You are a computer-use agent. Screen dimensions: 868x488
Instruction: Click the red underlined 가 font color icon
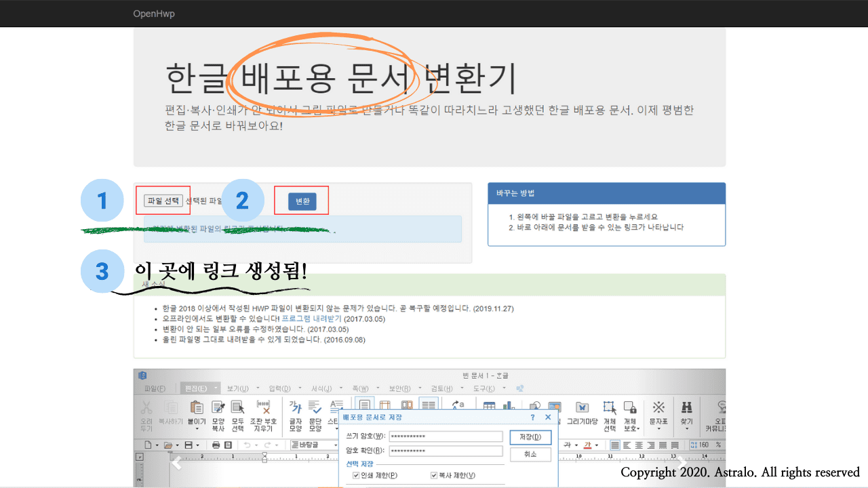point(587,445)
